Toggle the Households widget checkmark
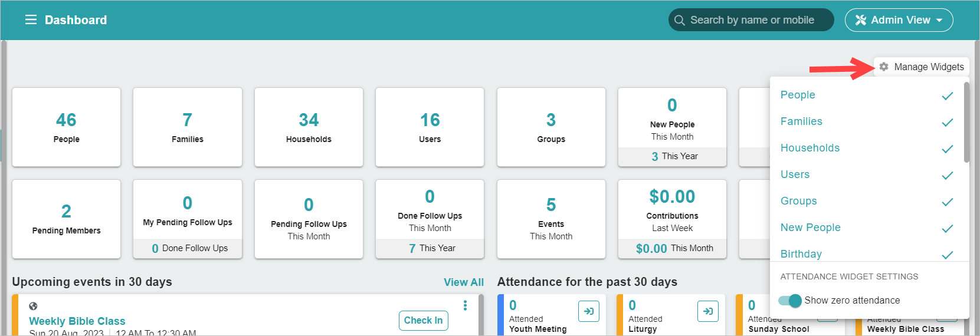Viewport: 980px width, 336px height. (948, 149)
